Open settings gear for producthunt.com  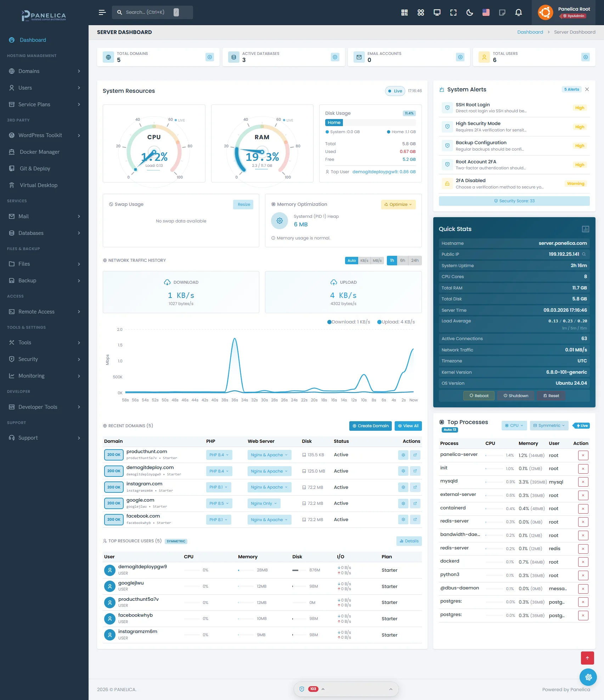pos(403,455)
